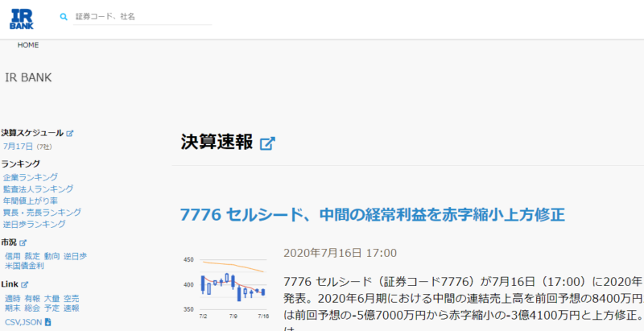Open the 速報 link
The image size is (644, 331).
click(72, 308)
